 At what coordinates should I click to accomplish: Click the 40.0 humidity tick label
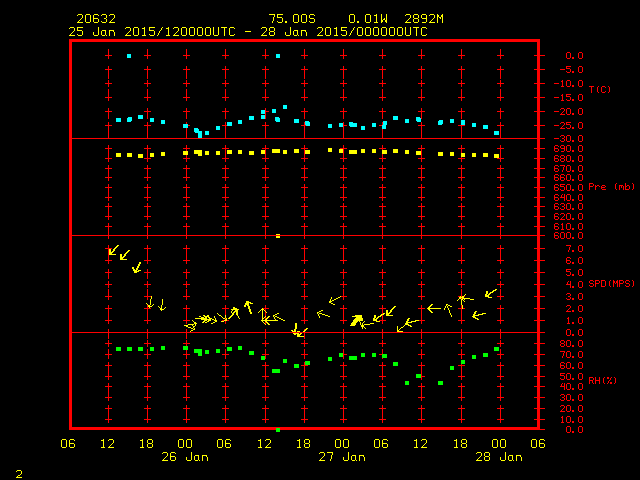click(x=571, y=387)
